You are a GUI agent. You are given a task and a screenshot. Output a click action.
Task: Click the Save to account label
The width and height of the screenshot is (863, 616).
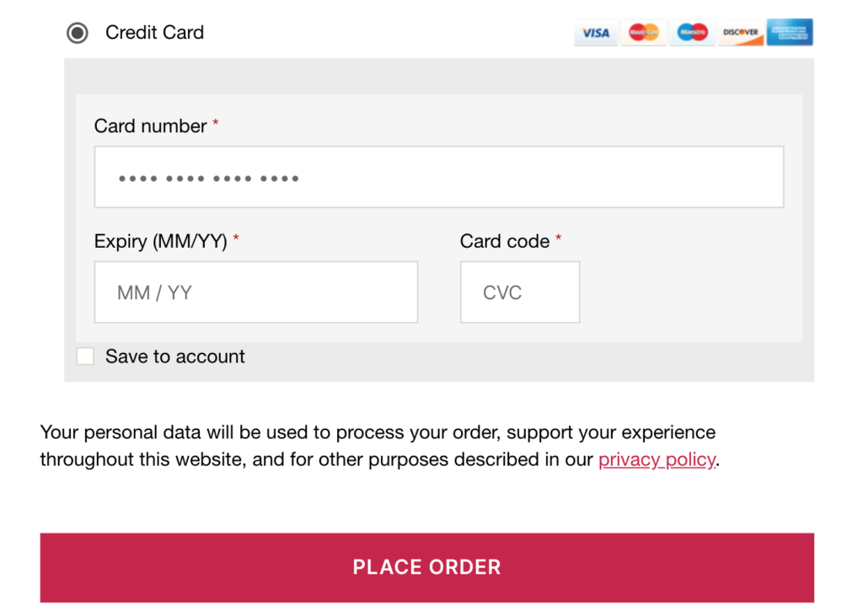pos(175,356)
